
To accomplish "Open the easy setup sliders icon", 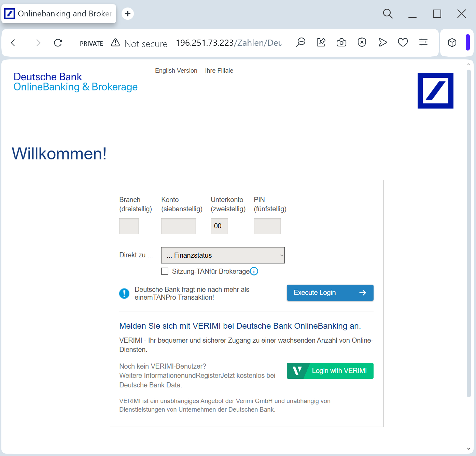I will point(423,42).
